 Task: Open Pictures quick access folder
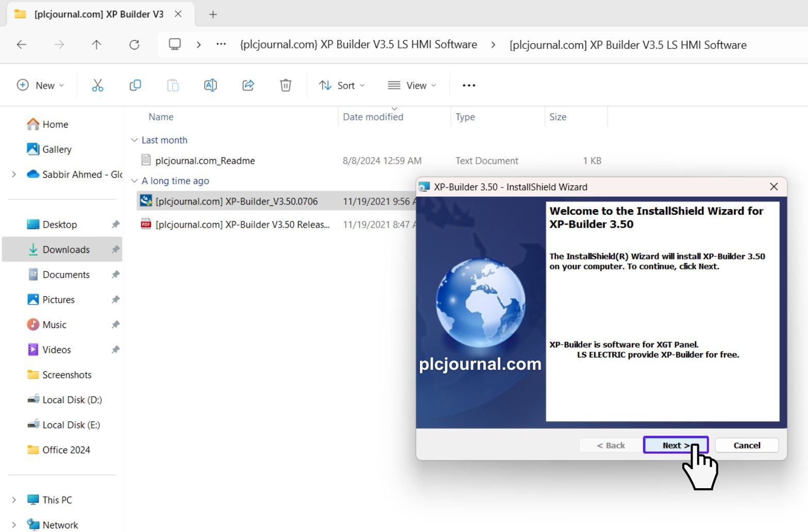click(x=58, y=300)
